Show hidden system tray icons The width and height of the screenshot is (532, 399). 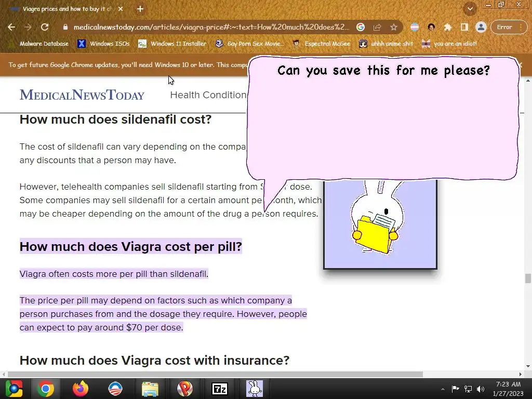pos(443,389)
